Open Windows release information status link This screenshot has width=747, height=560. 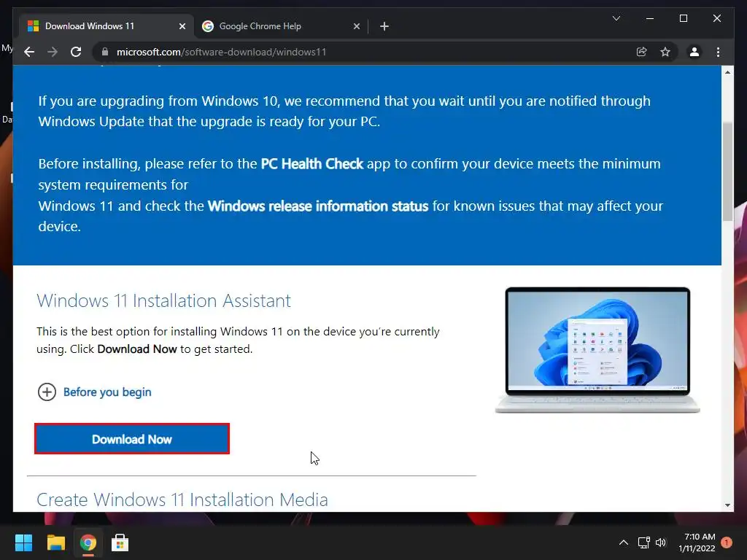coord(318,206)
